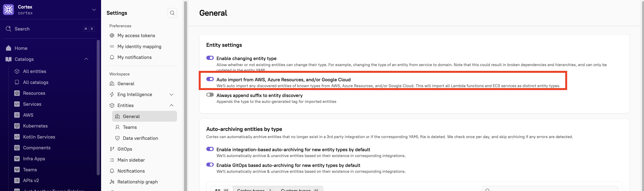Image resolution: width=644 pixels, height=191 pixels.
Task: Toggle Enable changing entity type switch
Action: (210, 58)
